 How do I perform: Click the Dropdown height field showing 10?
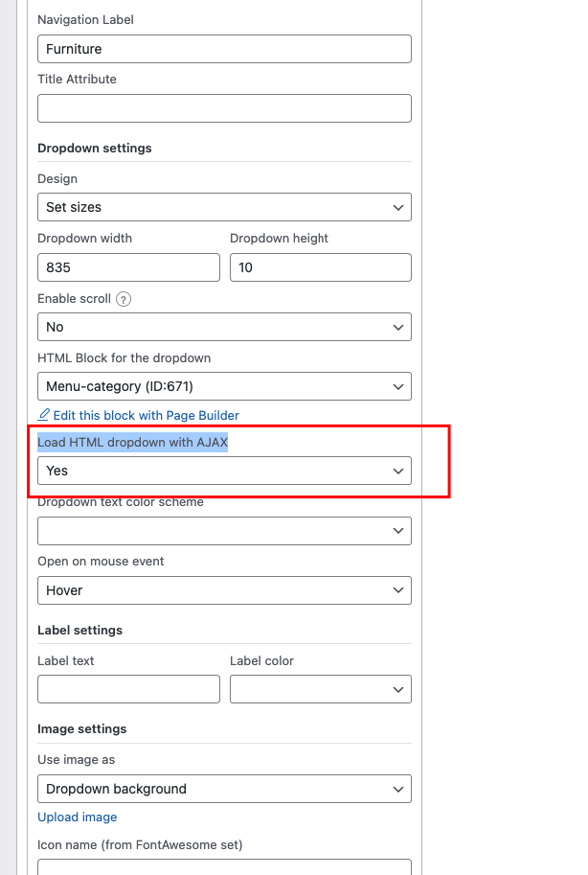321,267
